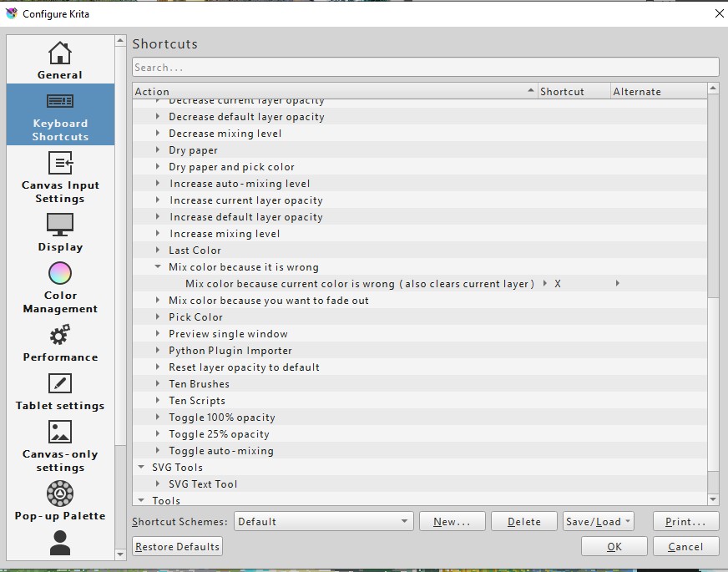The image size is (728, 572).
Task: Open Tablet settings pen icon
Action: [60, 383]
